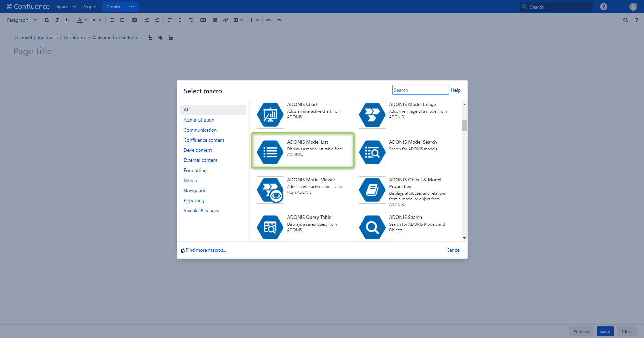Image resolution: width=644 pixels, height=338 pixels.
Task: Choose the ADONIS Model List macro
Action: click(x=303, y=150)
